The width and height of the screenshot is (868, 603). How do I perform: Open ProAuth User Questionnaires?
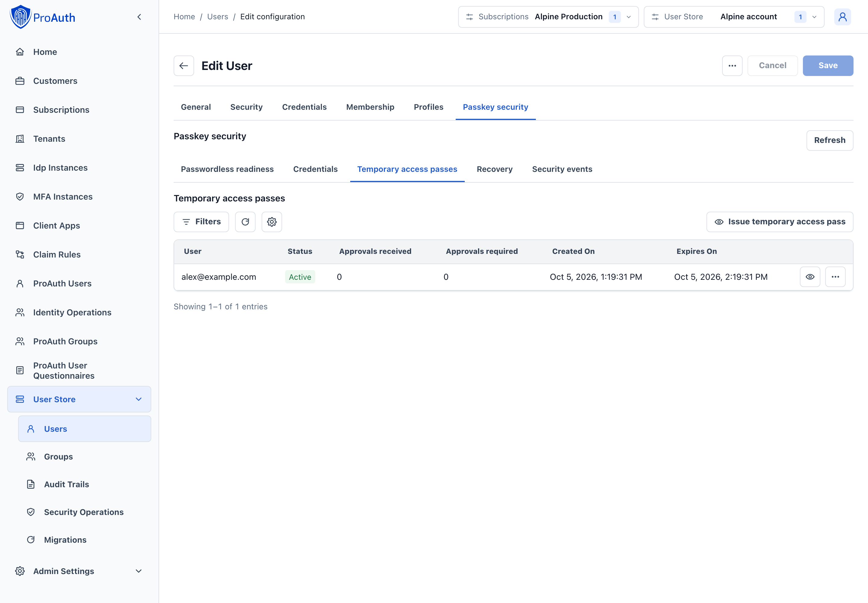click(79, 371)
